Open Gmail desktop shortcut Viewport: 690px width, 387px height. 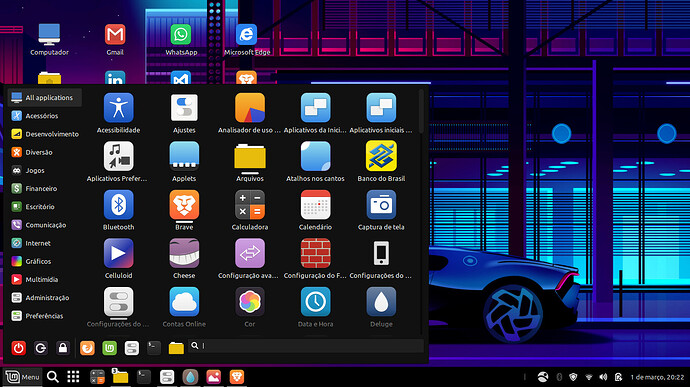pyautogui.click(x=115, y=40)
